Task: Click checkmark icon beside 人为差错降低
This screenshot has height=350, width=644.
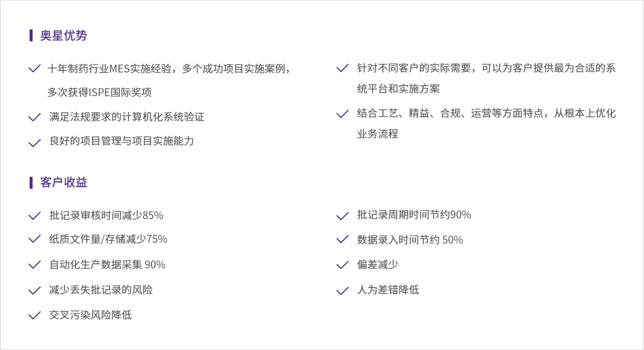Action: pyautogui.click(x=342, y=291)
